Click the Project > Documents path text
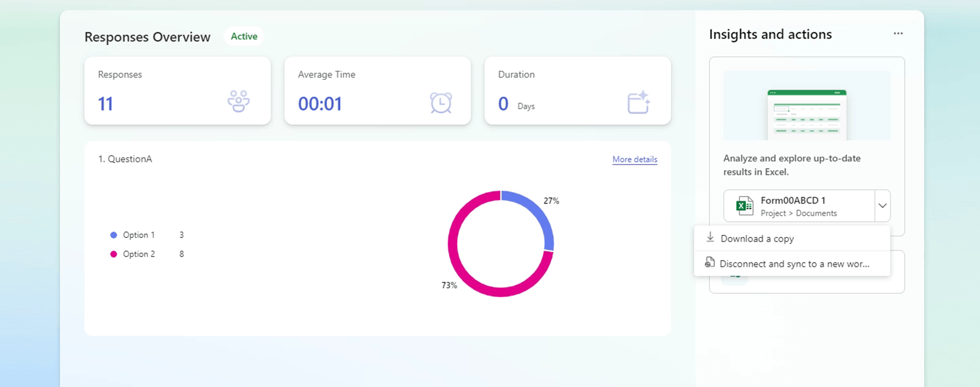 coord(799,213)
